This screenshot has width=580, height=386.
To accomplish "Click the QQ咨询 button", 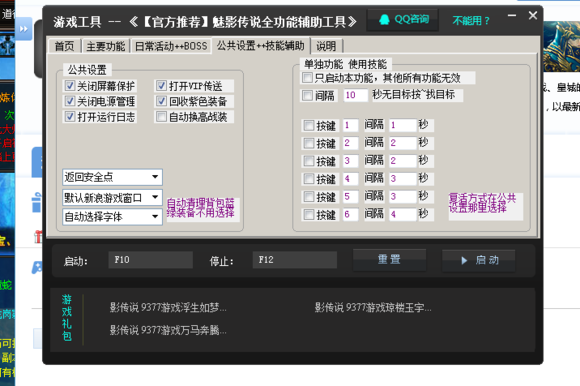I will point(403,20).
